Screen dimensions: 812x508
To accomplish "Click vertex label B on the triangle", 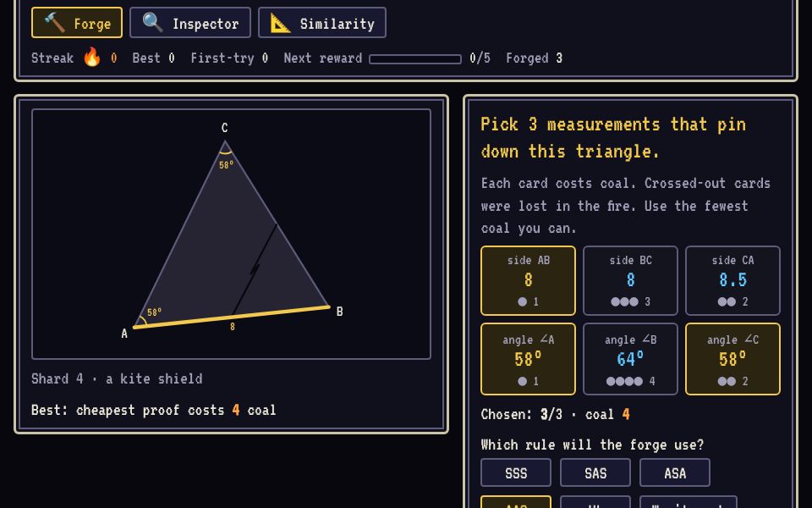I will click(340, 312).
